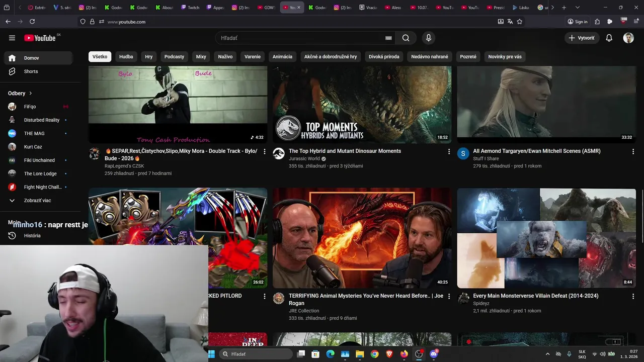Select the Pozreté filter chip

[468, 57]
